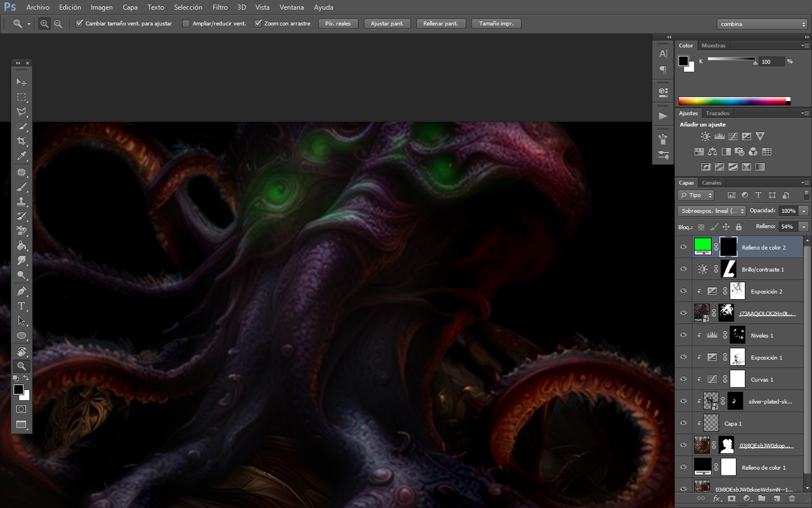
Task: Click the Rellenar pant. button
Action: pyautogui.click(x=442, y=23)
